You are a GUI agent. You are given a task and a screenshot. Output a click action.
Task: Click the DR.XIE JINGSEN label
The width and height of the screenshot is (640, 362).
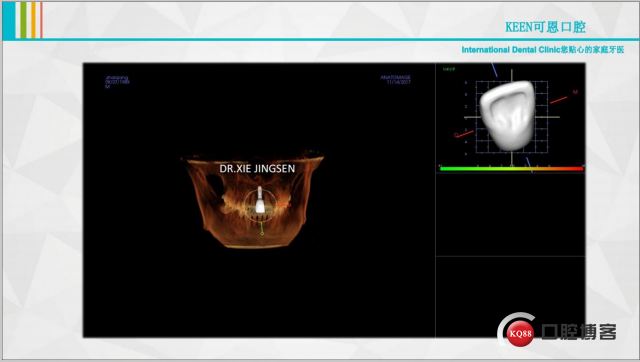(x=257, y=169)
